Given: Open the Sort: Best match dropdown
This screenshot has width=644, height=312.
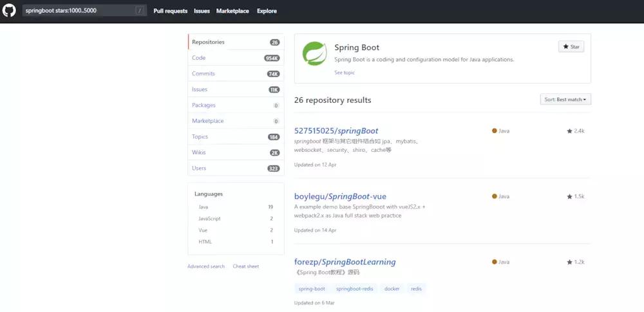Looking at the screenshot, I should (565, 99).
